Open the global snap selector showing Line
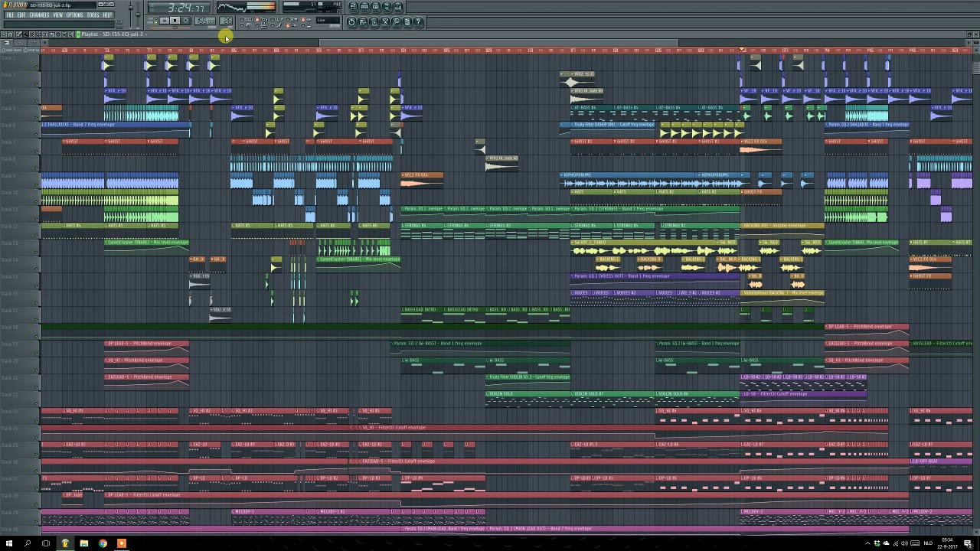The width and height of the screenshot is (980, 551). point(328,20)
